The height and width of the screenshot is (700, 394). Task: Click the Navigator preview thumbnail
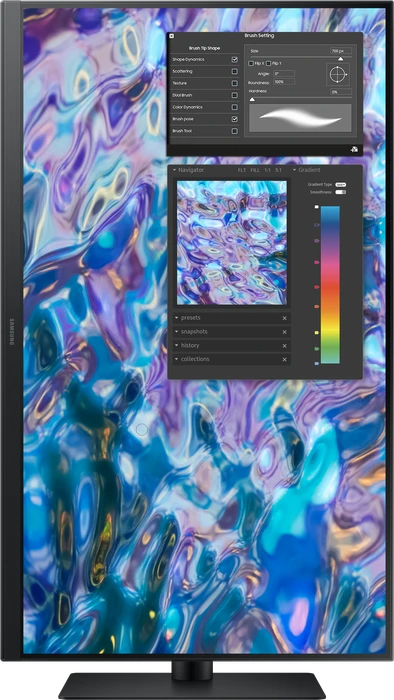232,243
